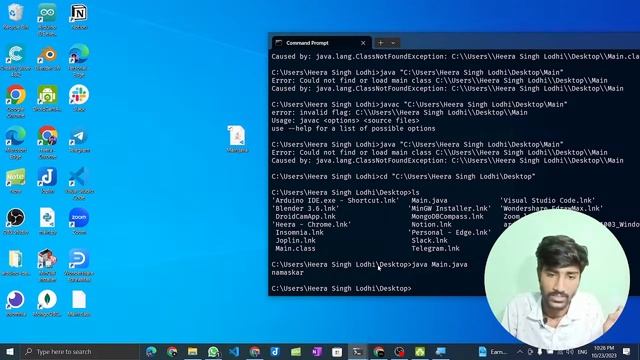
Task: Close the Command Prompt tab
Action: coord(363,43)
